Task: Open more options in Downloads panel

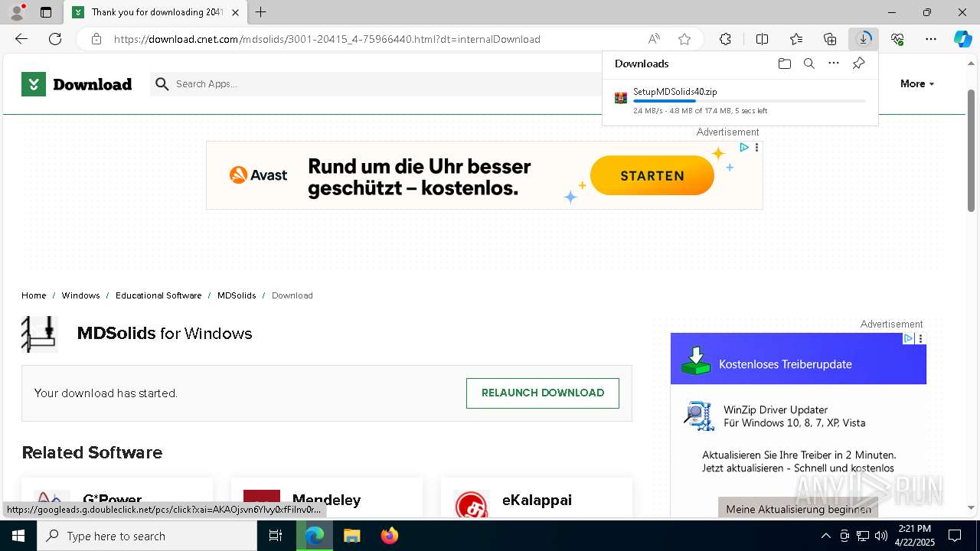Action: 833,64
